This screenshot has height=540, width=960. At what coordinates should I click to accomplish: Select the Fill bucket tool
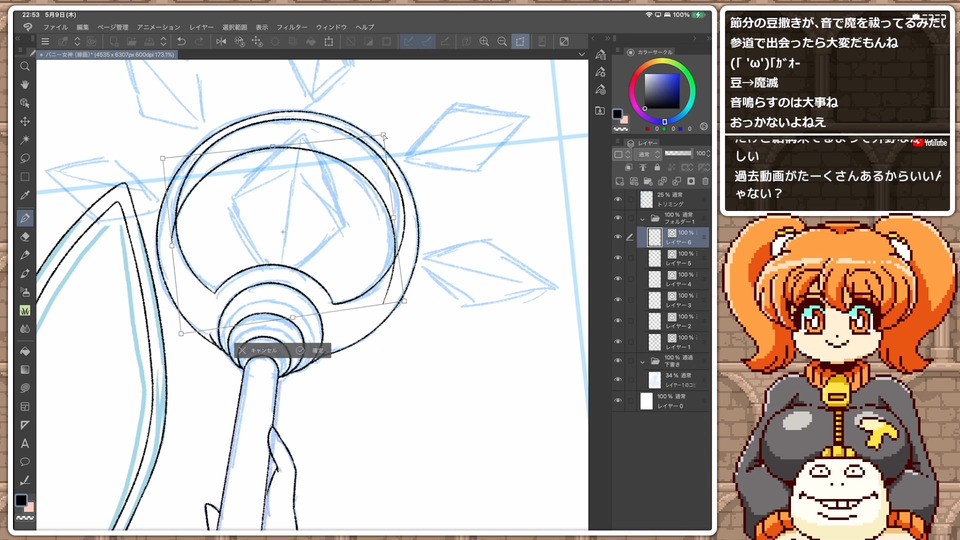pos(25,351)
